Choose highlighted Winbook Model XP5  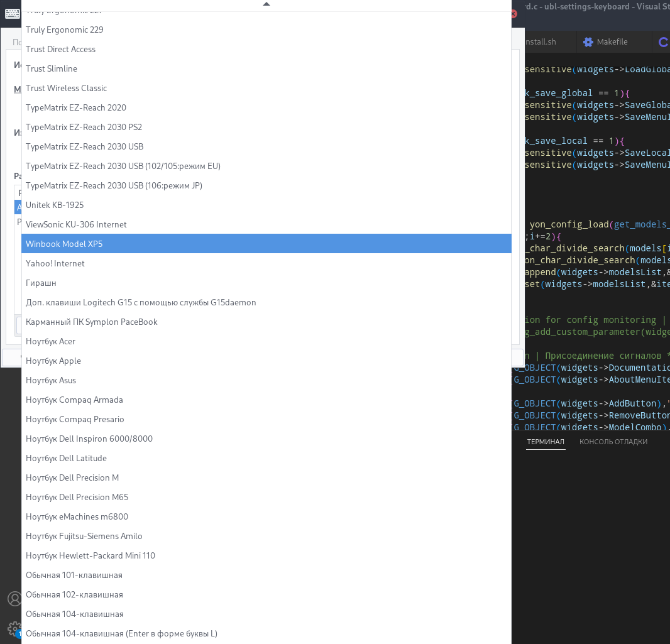pos(266,244)
